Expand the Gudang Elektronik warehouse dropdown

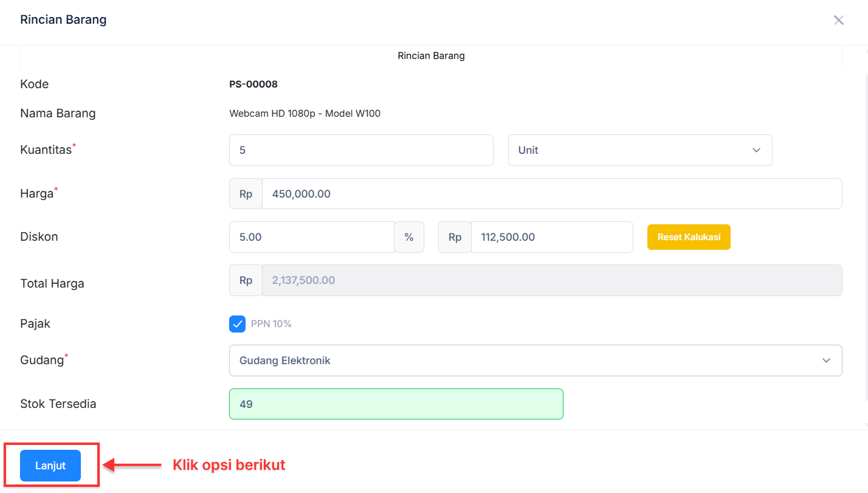535,360
